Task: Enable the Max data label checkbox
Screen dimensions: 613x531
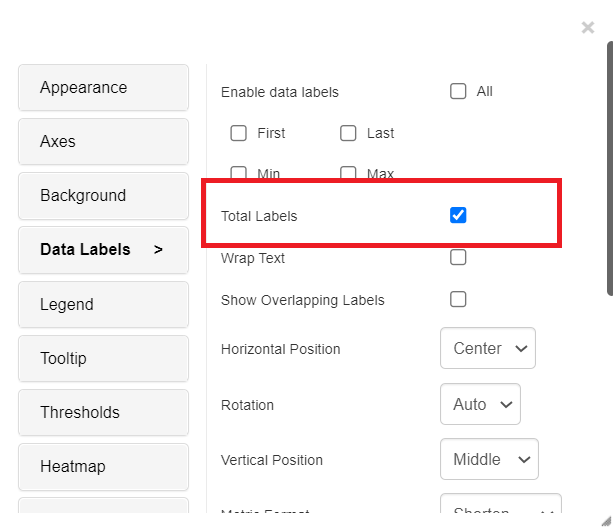Action: [x=348, y=173]
